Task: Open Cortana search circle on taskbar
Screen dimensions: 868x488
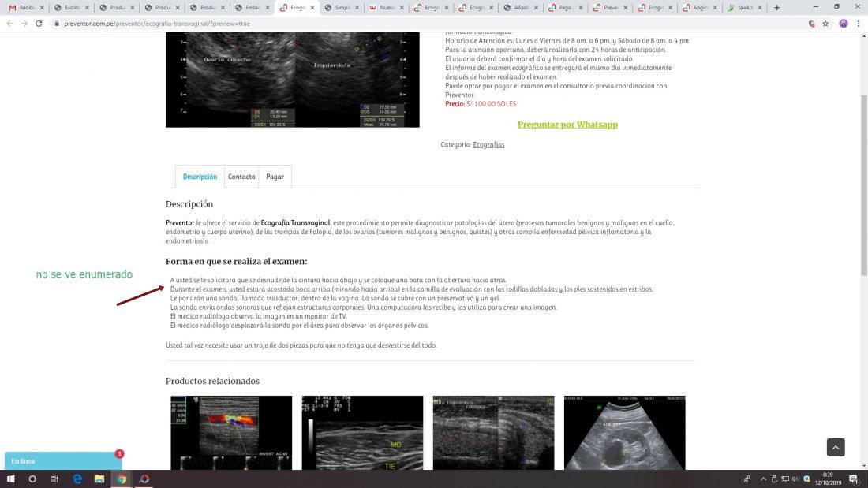Action: click(32, 479)
